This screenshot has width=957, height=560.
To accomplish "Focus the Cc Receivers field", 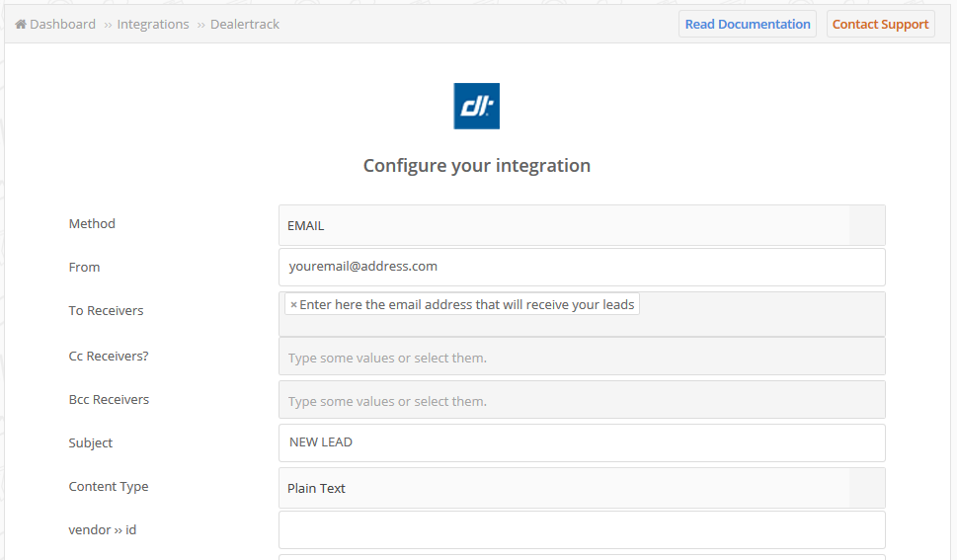I will pyautogui.click(x=583, y=357).
